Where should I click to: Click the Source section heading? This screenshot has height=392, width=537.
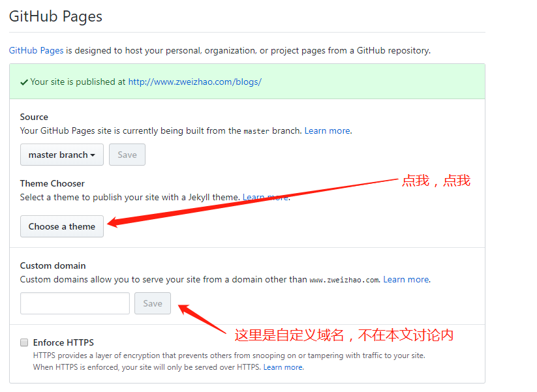(x=34, y=117)
